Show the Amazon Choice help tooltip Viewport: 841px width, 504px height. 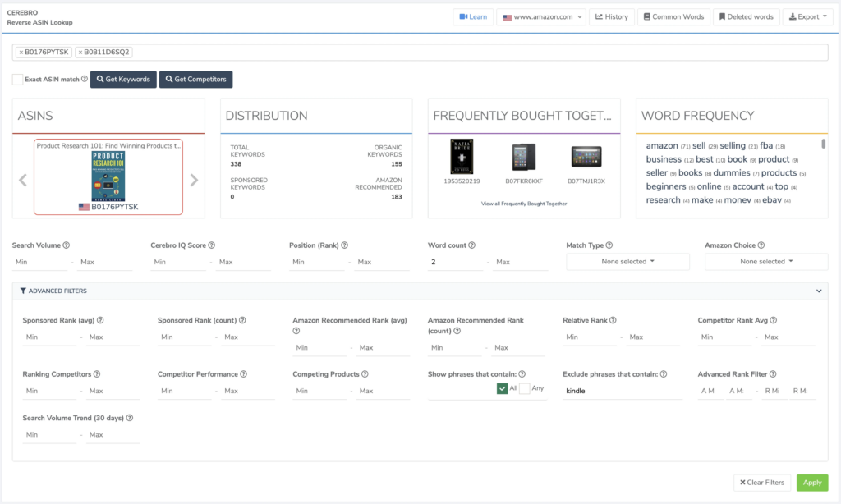pos(761,245)
